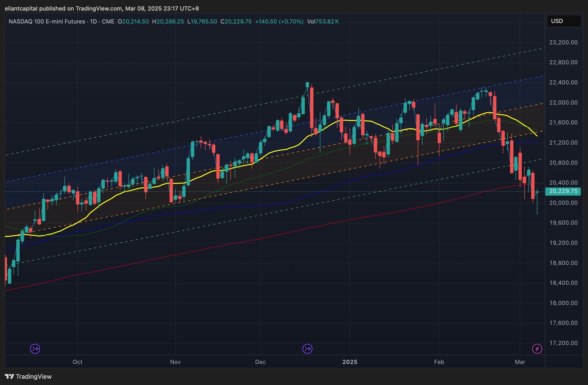Click the NASDAQ 100 E-mini Futures symbol title

47,22
